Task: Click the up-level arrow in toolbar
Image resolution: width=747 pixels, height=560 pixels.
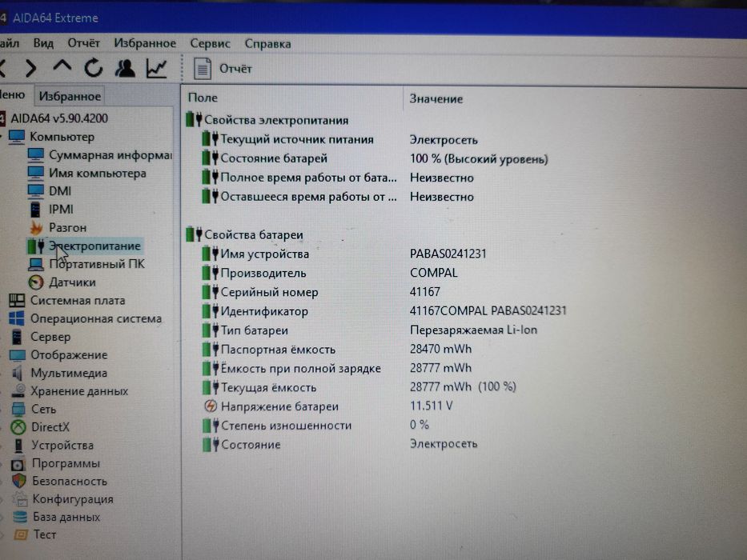Action: [x=62, y=66]
